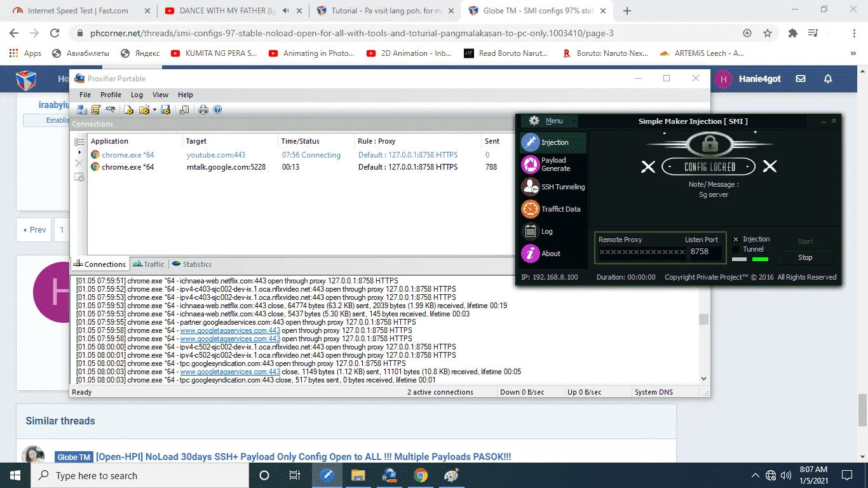Image resolution: width=868 pixels, height=488 pixels.
Task: Mute the audio icon on the YouTube tab
Action: click(285, 11)
